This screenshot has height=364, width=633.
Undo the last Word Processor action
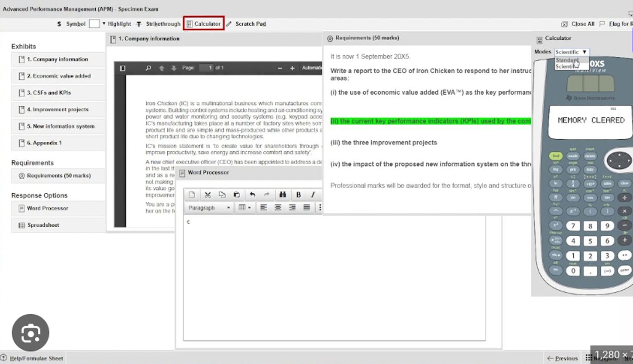[x=252, y=194]
